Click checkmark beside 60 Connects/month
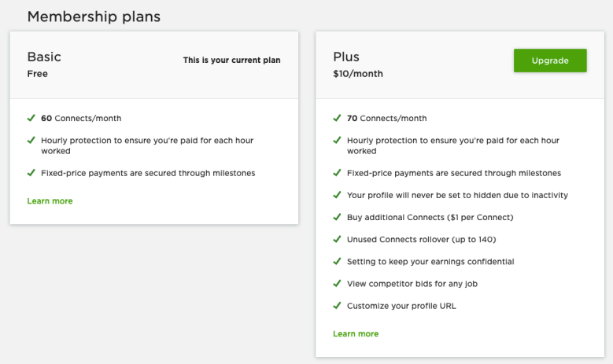 pos(31,119)
